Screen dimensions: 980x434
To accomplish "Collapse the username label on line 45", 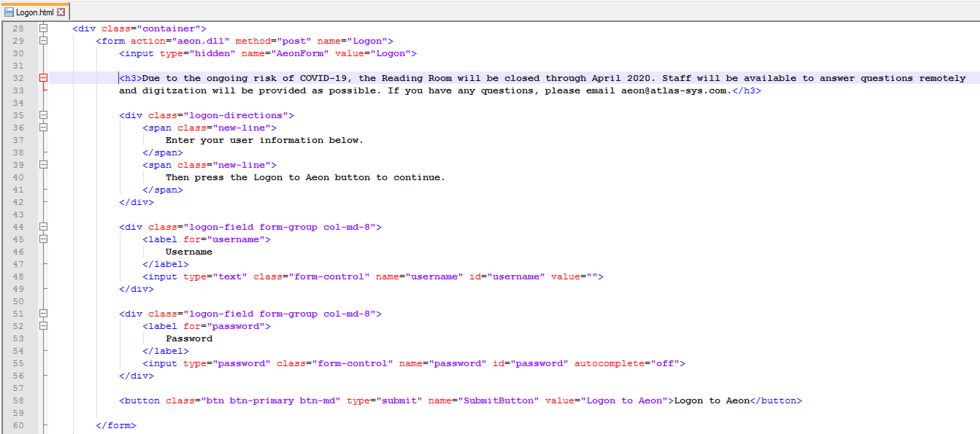I will [x=43, y=239].
